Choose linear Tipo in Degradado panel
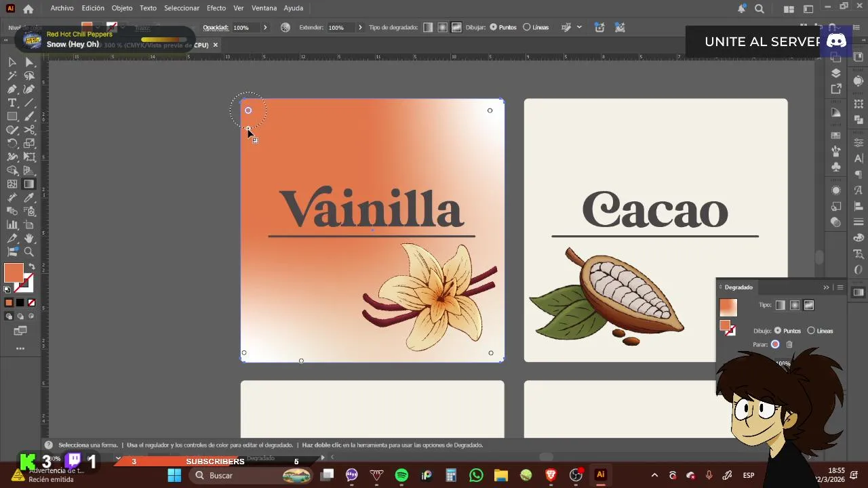The image size is (868, 488). [781, 305]
